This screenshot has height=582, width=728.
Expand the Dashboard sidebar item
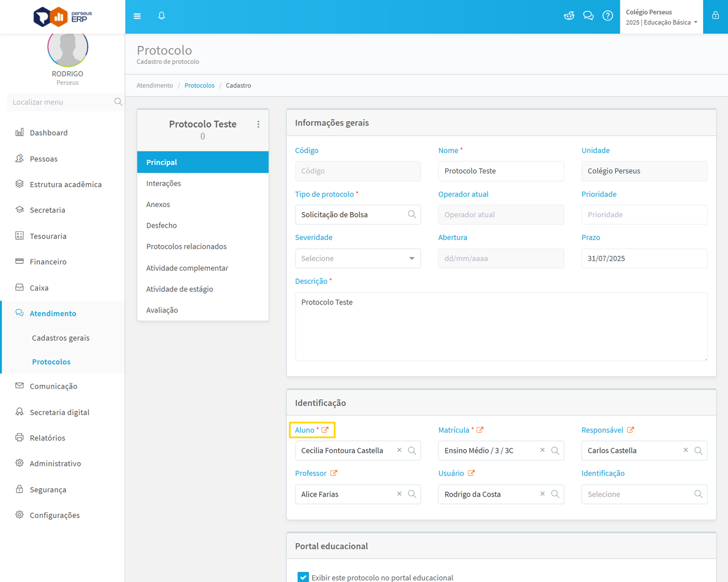click(x=63, y=132)
